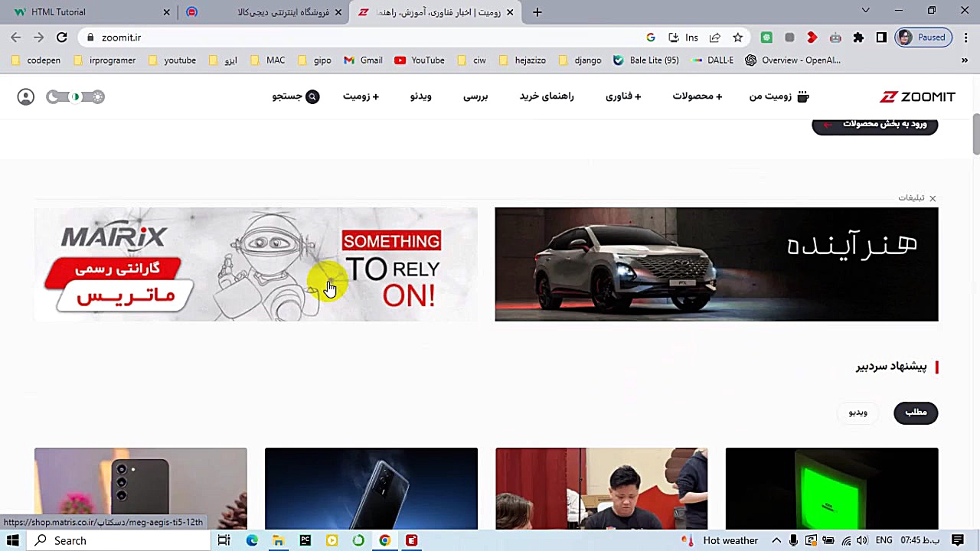980x551 pixels.
Task: Open the gray square extension icon
Action: pos(789,37)
